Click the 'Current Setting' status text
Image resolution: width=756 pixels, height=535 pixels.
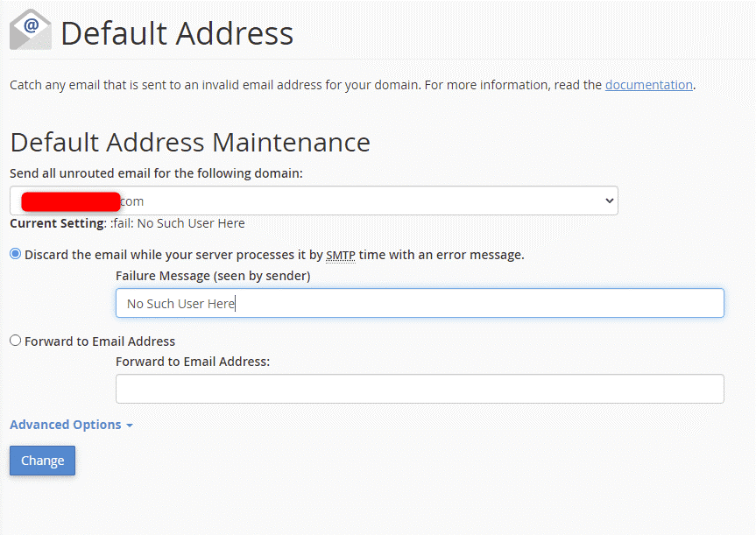(127, 223)
